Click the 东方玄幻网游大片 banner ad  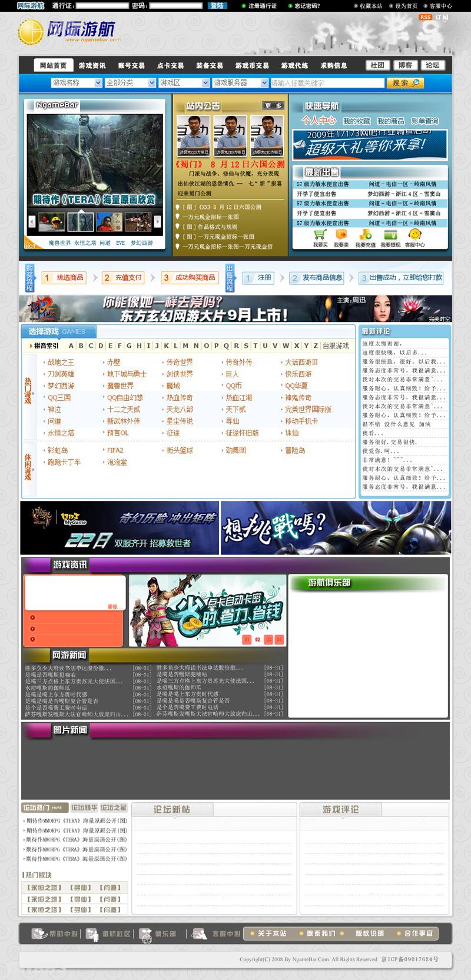click(x=235, y=309)
